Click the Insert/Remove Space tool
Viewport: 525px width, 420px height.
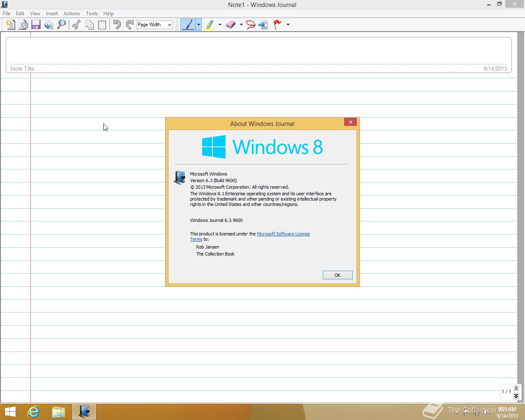(x=263, y=25)
